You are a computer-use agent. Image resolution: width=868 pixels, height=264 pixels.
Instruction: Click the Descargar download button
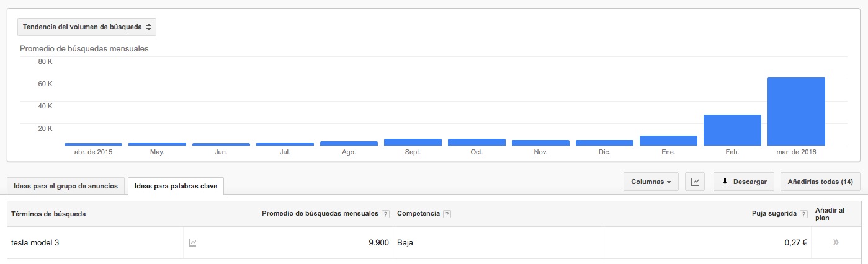click(x=744, y=182)
